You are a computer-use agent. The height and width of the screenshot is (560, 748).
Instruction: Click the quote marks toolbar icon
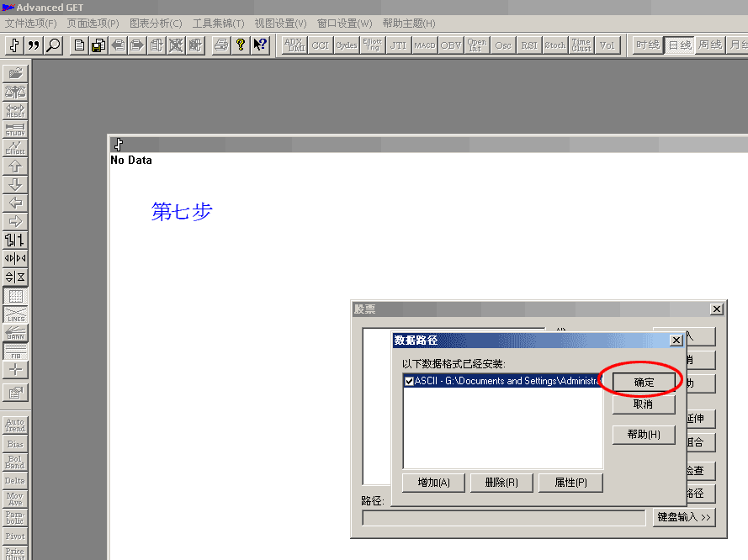pos(34,45)
